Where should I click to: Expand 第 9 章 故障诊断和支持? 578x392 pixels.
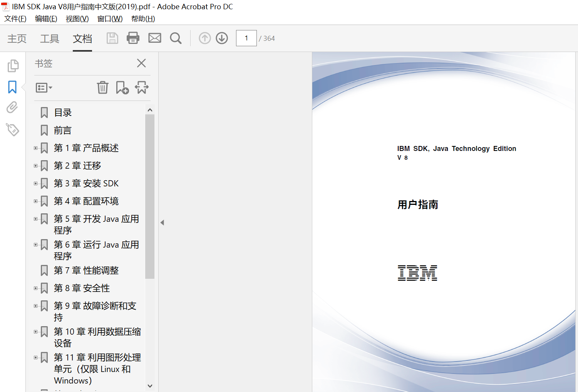coord(36,306)
